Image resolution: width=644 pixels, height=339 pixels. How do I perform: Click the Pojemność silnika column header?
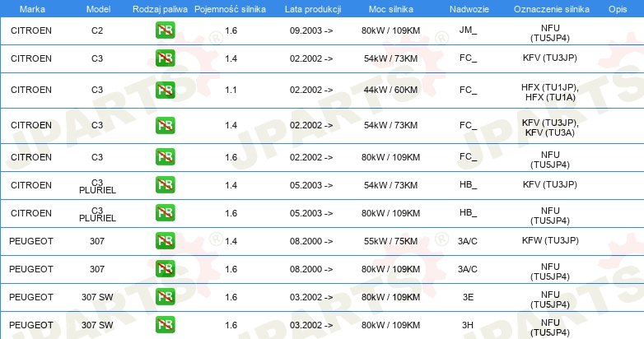pos(230,9)
